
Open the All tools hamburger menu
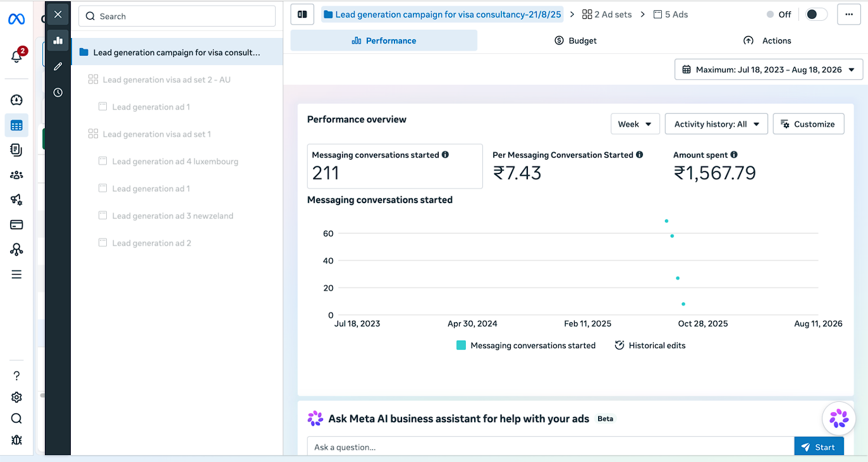pyautogui.click(x=16, y=275)
